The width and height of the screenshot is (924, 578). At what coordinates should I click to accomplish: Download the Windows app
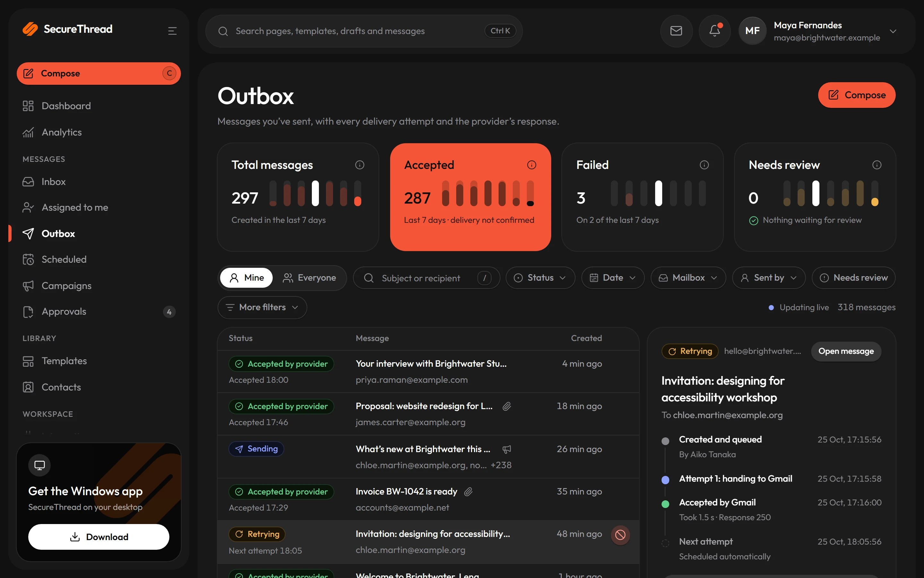point(98,537)
